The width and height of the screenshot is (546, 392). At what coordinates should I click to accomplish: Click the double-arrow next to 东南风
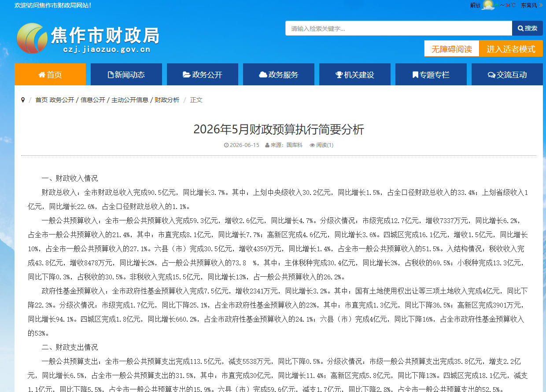pyautogui.click(x=541, y=5)
